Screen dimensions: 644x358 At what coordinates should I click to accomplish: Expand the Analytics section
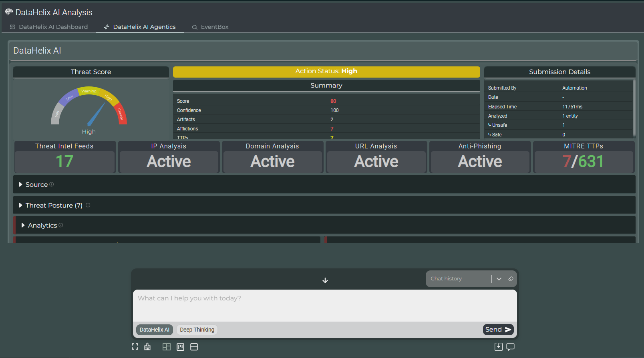pyautogui.click(x=324, y=225)
